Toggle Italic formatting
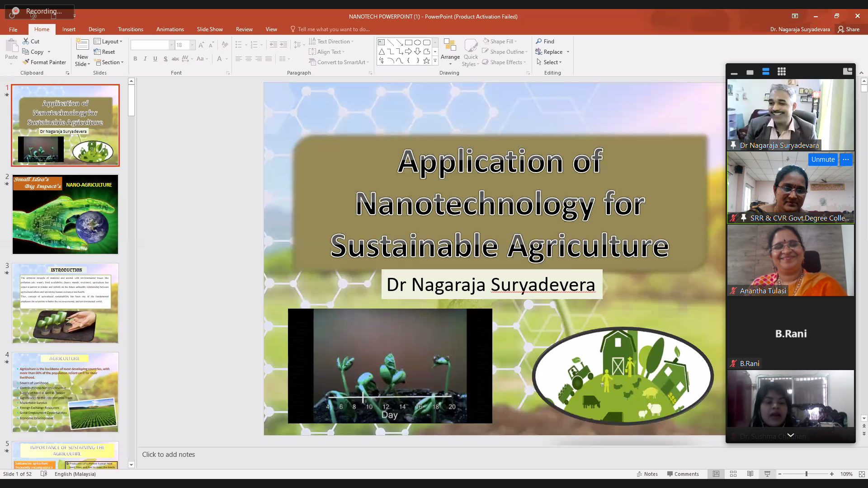Image resolution: width=868 pixels, height=488 pixels. (145, 59)
